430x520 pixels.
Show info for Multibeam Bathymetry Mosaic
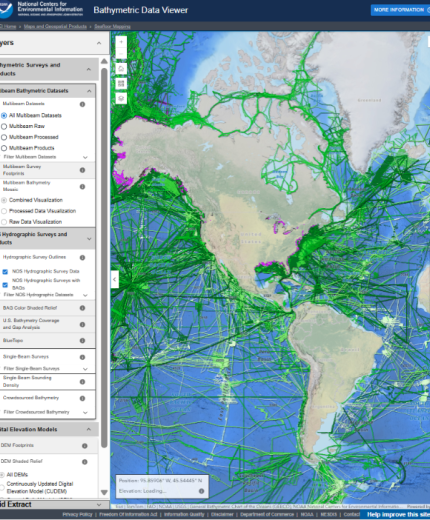(x=82, y=187)
